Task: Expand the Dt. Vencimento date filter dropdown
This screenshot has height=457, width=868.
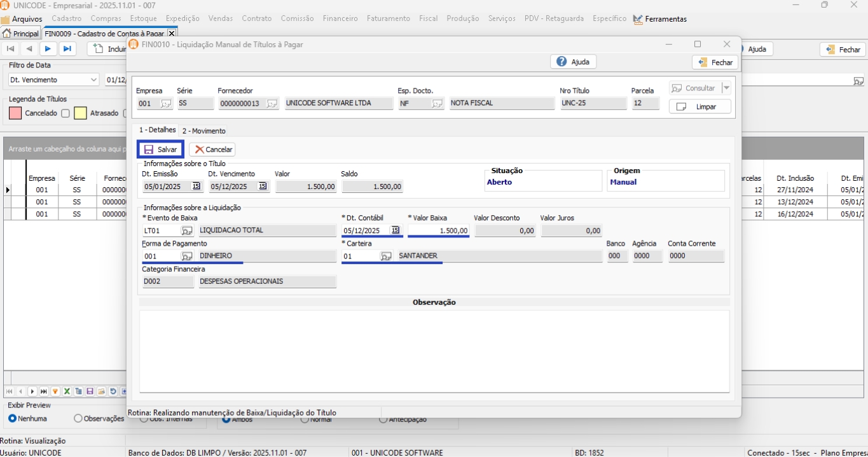Action: tap(94, 80)
